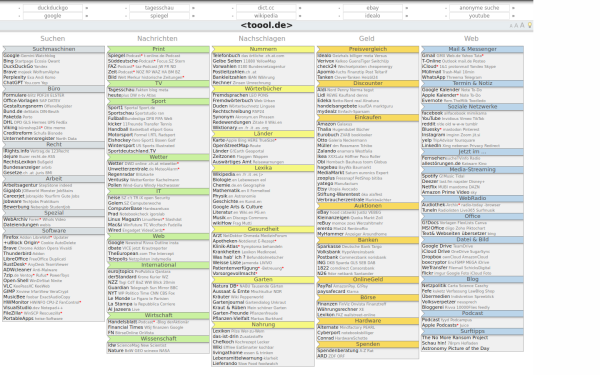Click the Soziale Netzwerke section header
This screenshot has height=375, width=600.
472,106
